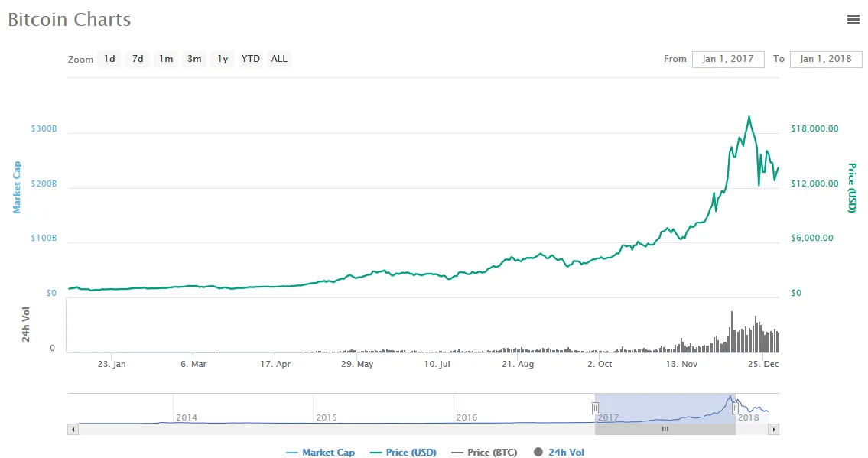Click the Price (USD) axis title
The image size is (868, 458).
pos(852,187)
